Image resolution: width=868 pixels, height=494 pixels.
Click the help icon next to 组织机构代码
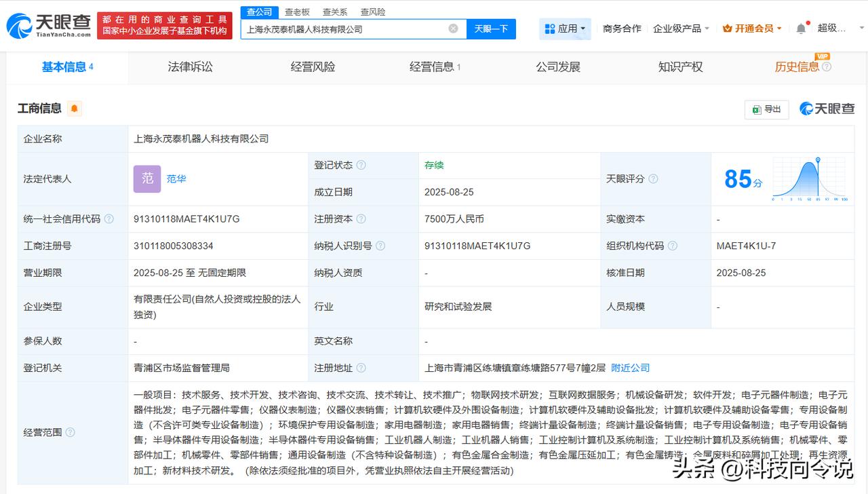coord(673,246)
